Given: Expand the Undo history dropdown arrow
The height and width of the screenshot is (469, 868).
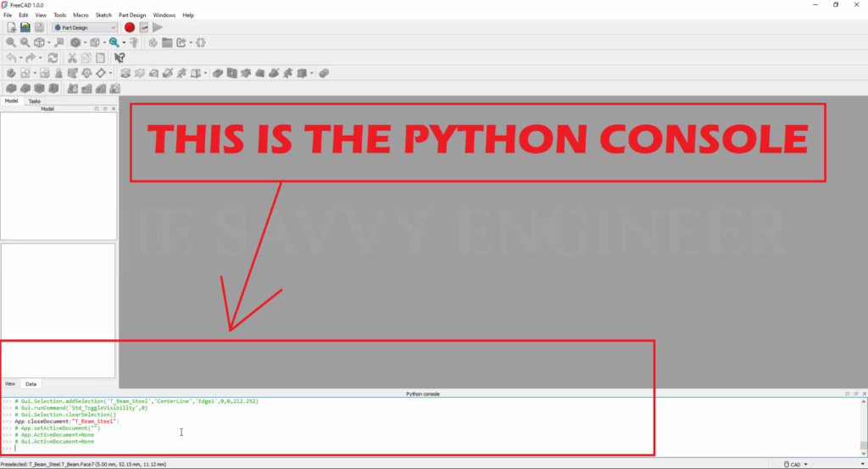Looking at the screenshot, I should (x=21, y=58).
